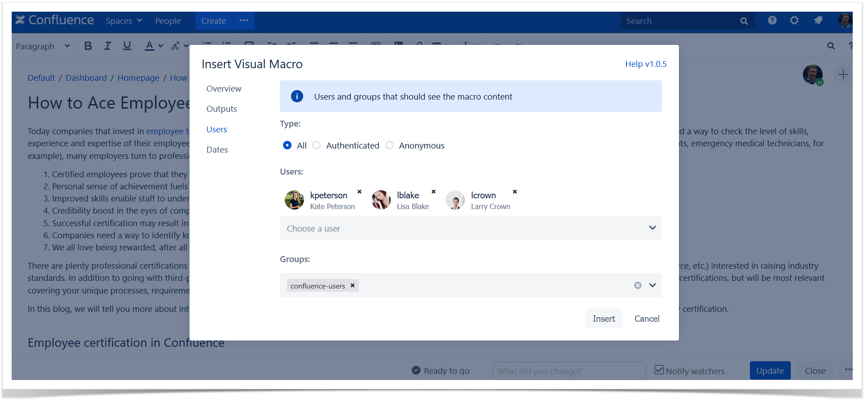Click the editor find magnifier icon

pos(831,46)
